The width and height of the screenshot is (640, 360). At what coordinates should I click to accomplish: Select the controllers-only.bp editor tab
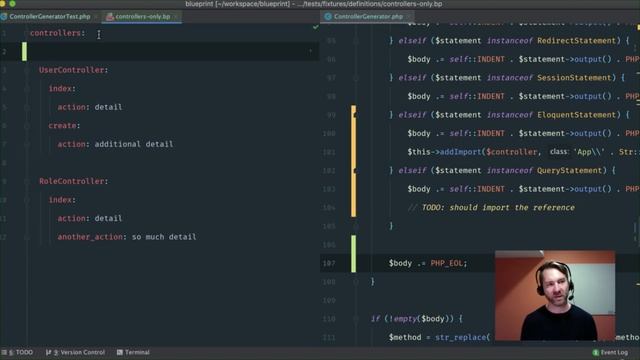(142, 17)
